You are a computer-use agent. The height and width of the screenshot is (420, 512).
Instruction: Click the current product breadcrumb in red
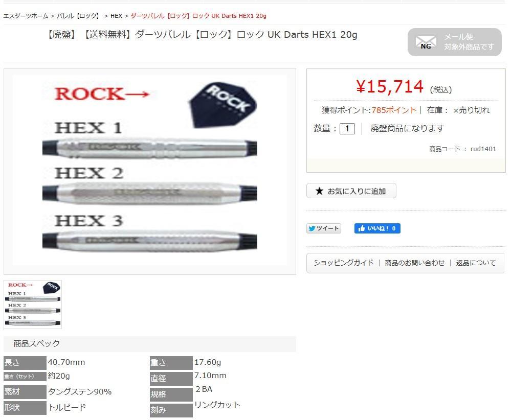point(198,16)
